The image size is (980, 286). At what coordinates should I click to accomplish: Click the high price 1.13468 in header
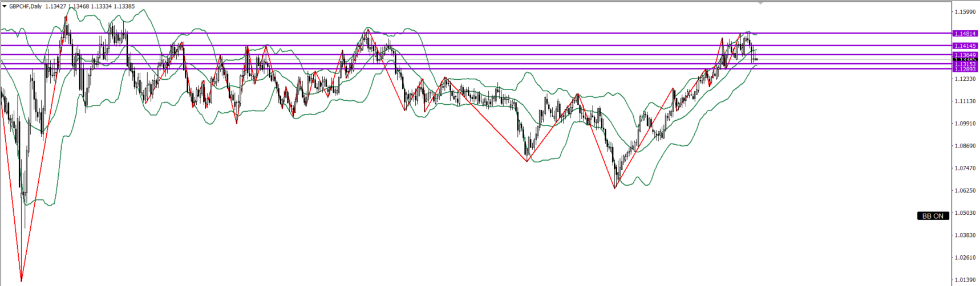tap(79, 6)
